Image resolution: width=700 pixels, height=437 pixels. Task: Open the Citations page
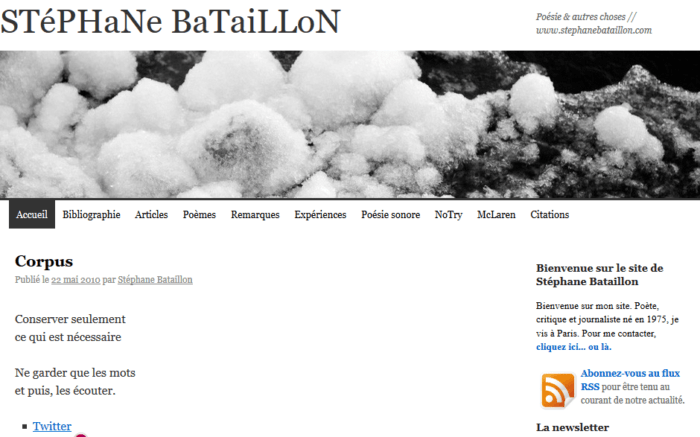(549, 215)
